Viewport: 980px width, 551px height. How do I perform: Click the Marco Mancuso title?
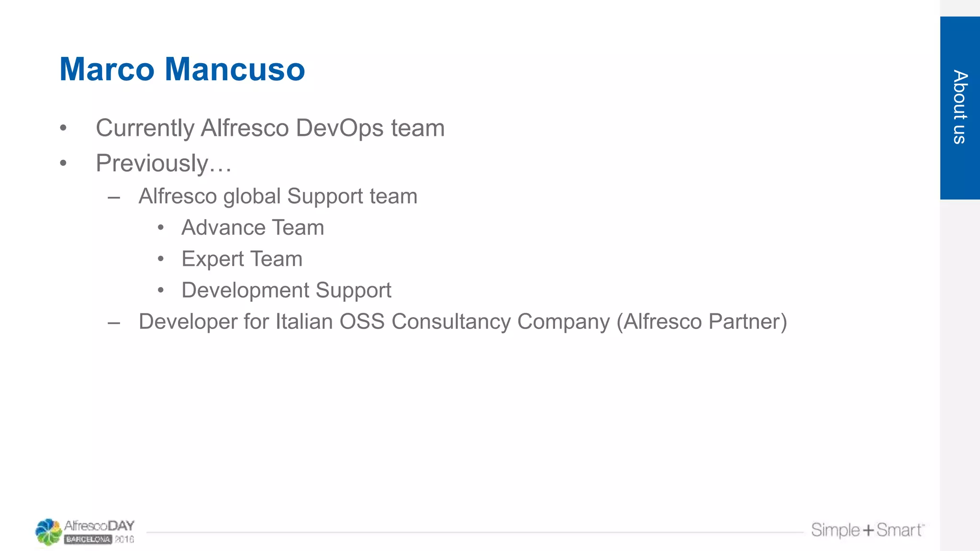182,69
